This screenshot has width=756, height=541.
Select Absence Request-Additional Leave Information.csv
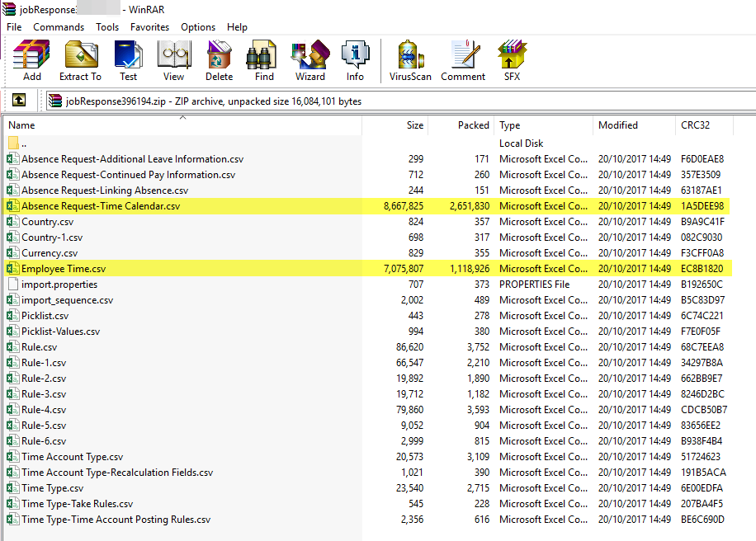(x=133, y=159)
